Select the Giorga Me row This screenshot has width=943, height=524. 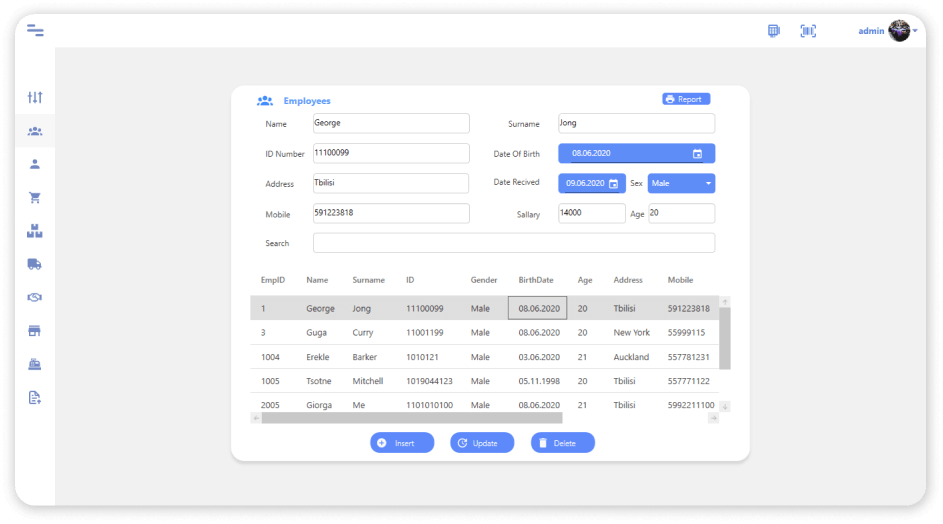tap(484, 403)
